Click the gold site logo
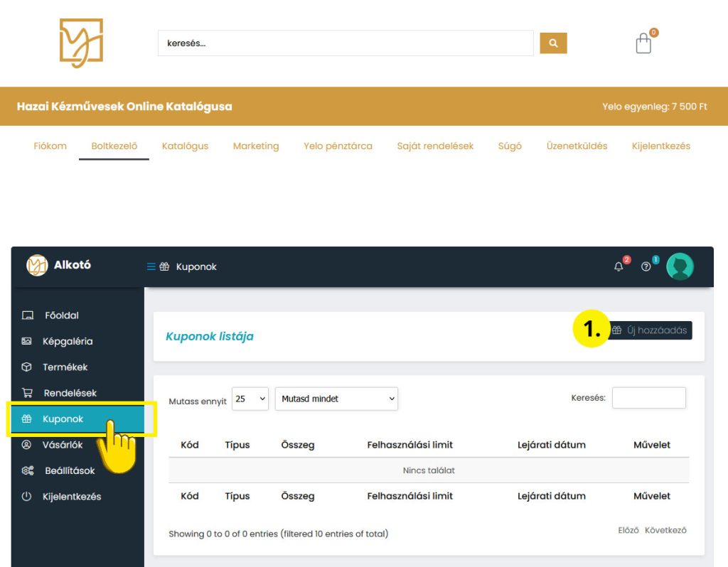The image size is (728, 567). tap(81, 43)
